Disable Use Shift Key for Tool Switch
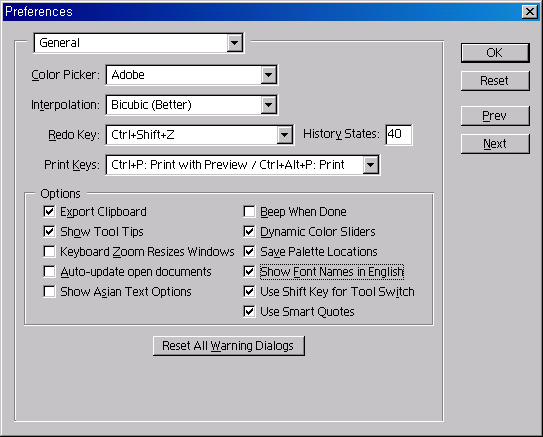The image size is (543, 437). click(x=249, y=292)
